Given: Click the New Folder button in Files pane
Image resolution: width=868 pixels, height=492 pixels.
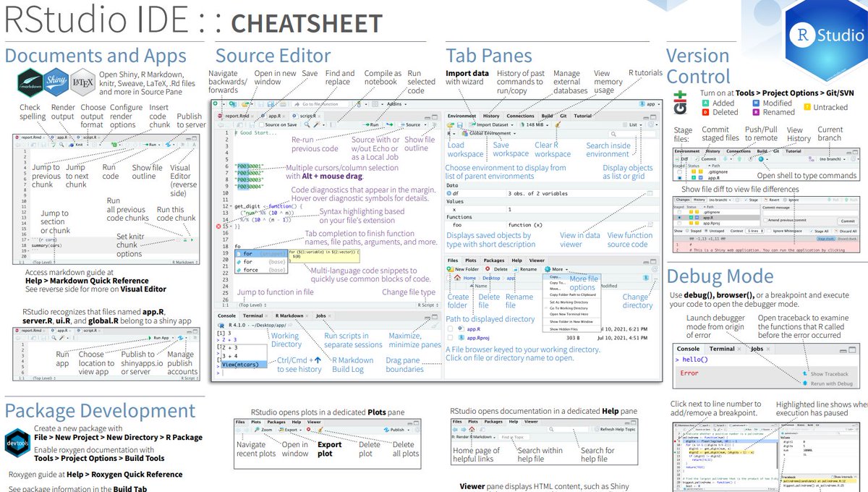Looking at the screenshot, I should click(462, 269).
